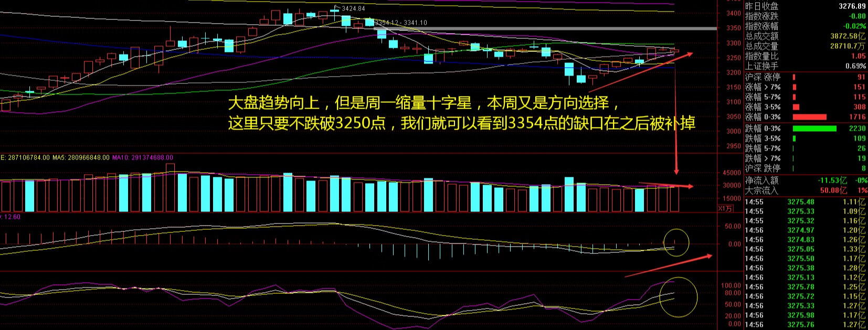
Task: Click the 指数涨幅 value -0.02%
Action: [x=854, y=26]
